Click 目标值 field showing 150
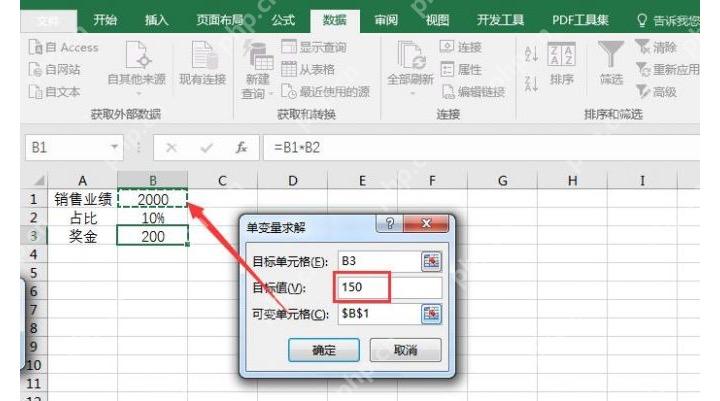 390,288
